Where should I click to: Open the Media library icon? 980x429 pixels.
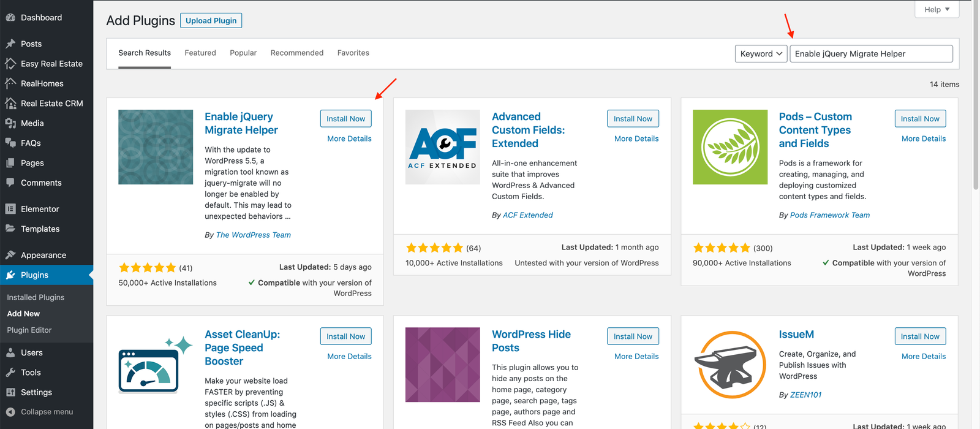10,123
